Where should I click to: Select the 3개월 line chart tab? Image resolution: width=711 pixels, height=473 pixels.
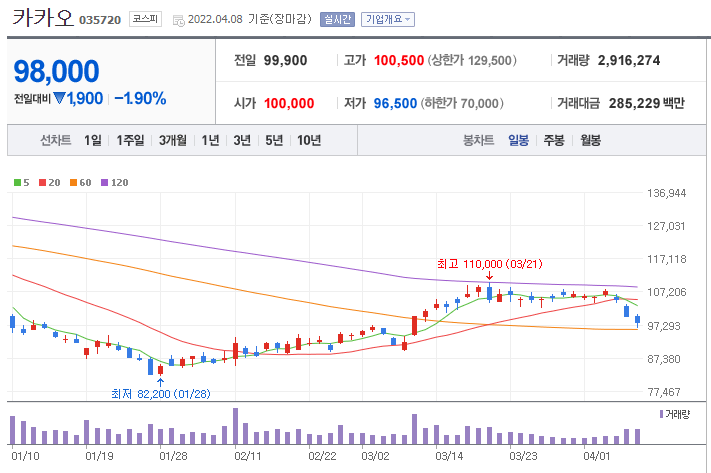click(x=173, y=141)
